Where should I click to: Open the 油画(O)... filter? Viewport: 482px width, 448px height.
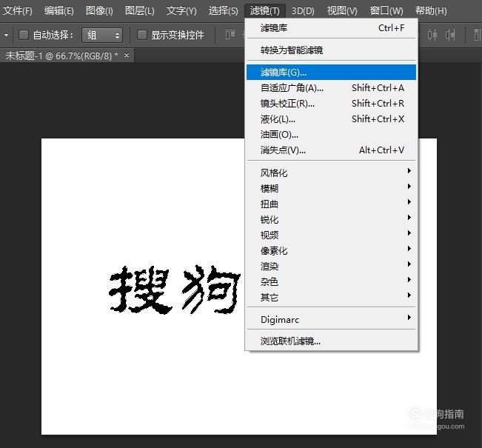tap(331, 134)
